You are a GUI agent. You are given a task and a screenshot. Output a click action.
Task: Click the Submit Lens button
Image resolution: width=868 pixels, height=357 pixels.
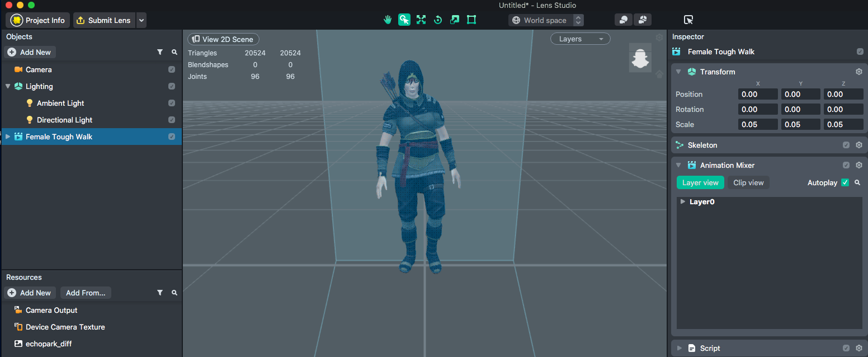pos(104,20)
